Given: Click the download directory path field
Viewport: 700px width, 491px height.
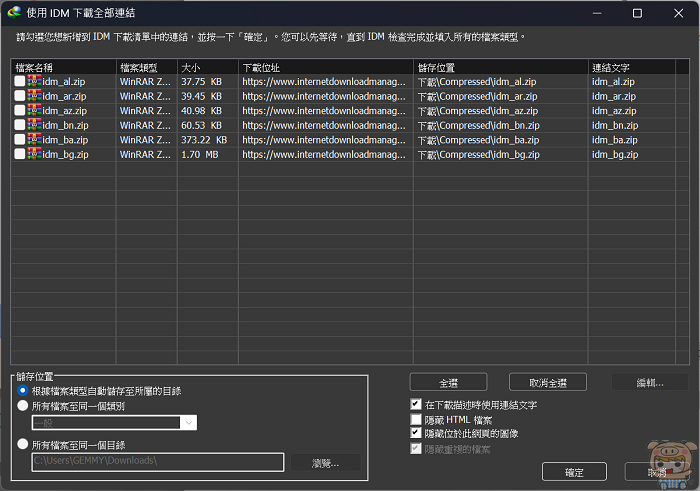Looking at the screenshot, I should coord(157,462).
